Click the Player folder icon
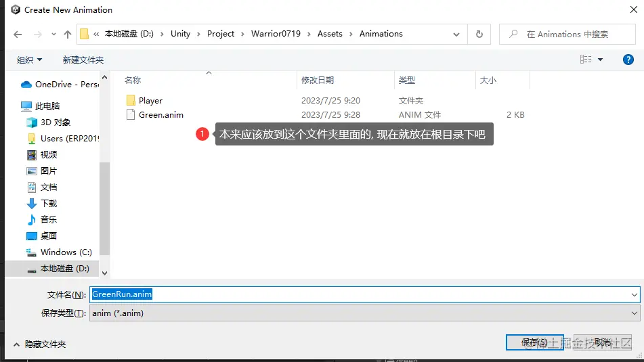 tap(131, 100)
